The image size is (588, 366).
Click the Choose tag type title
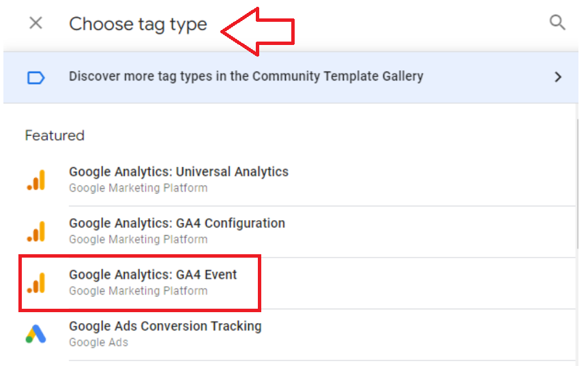(x=138, y=25)
